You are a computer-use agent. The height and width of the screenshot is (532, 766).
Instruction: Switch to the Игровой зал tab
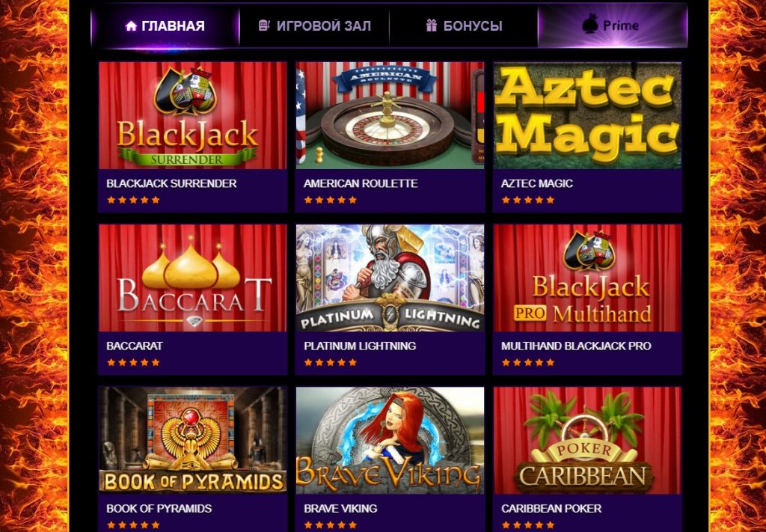(314, 26)
